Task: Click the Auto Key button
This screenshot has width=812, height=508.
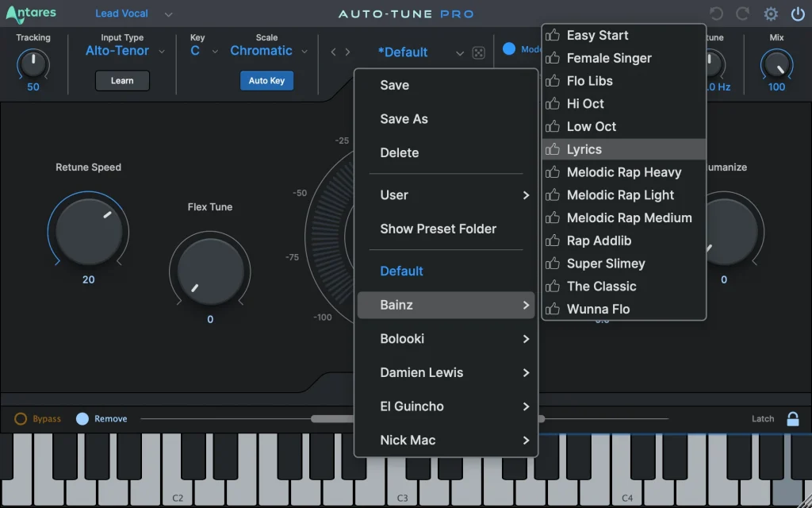Action: click(x=266, y=80)
